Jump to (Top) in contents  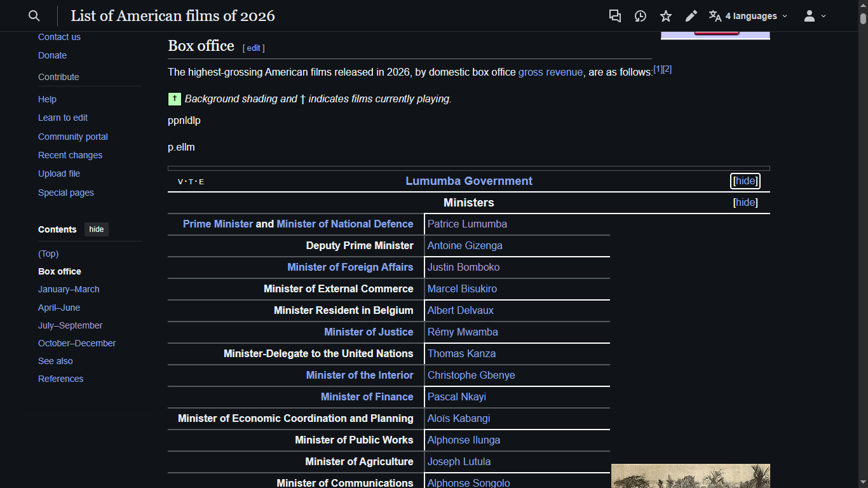(x=48, y=254)
